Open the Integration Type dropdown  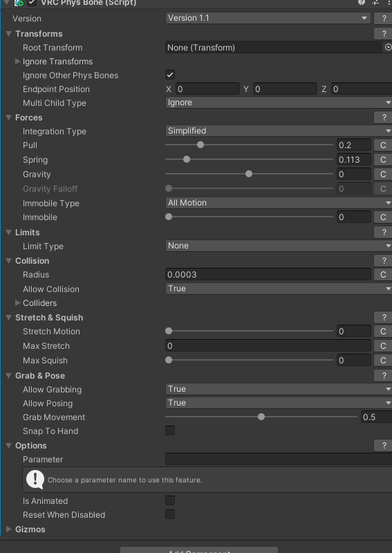tap(279, 131)
